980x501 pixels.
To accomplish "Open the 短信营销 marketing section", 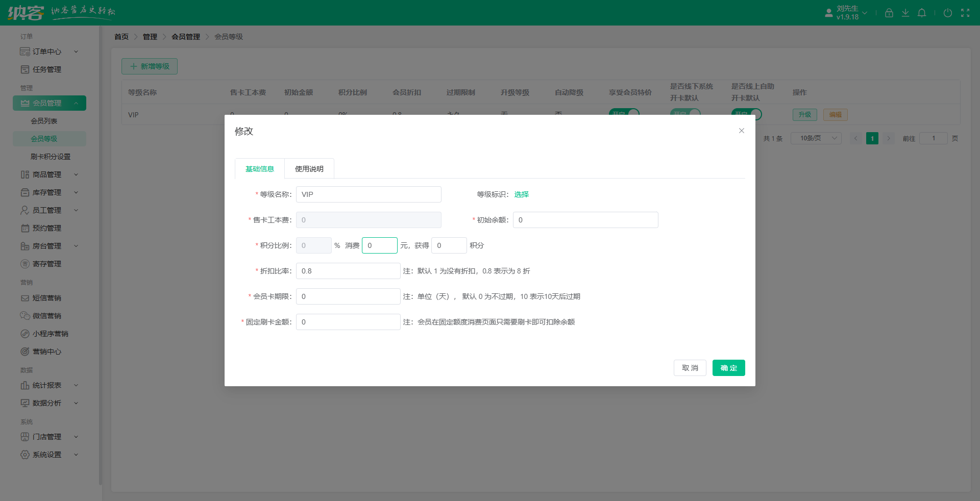I will [x=46, y=297].
